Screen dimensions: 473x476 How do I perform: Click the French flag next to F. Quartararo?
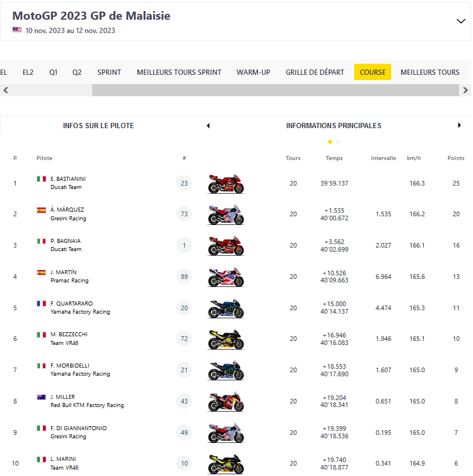click(41, 304)
